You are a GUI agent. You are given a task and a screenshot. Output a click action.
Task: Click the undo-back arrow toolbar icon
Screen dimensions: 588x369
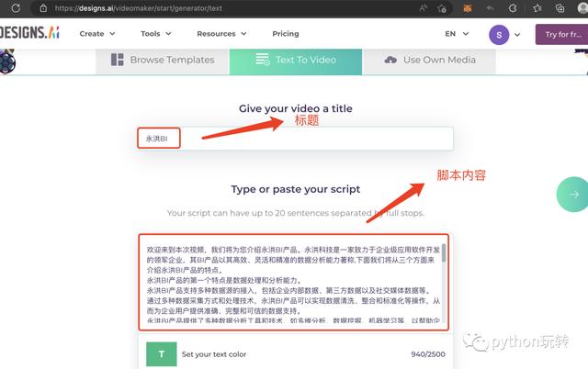coord(490,8)
